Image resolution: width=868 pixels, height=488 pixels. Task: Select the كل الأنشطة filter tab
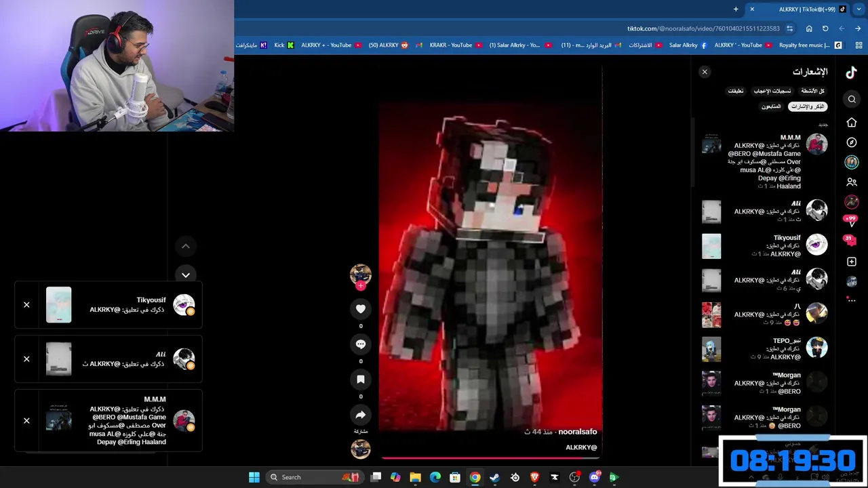pyautogui.click(x=812, y=91)
